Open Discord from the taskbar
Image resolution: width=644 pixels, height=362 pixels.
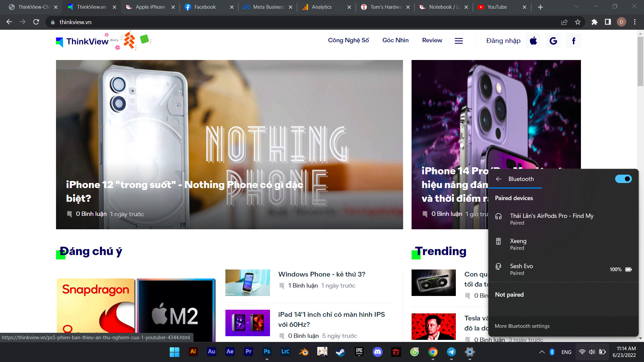pos(378,352)
